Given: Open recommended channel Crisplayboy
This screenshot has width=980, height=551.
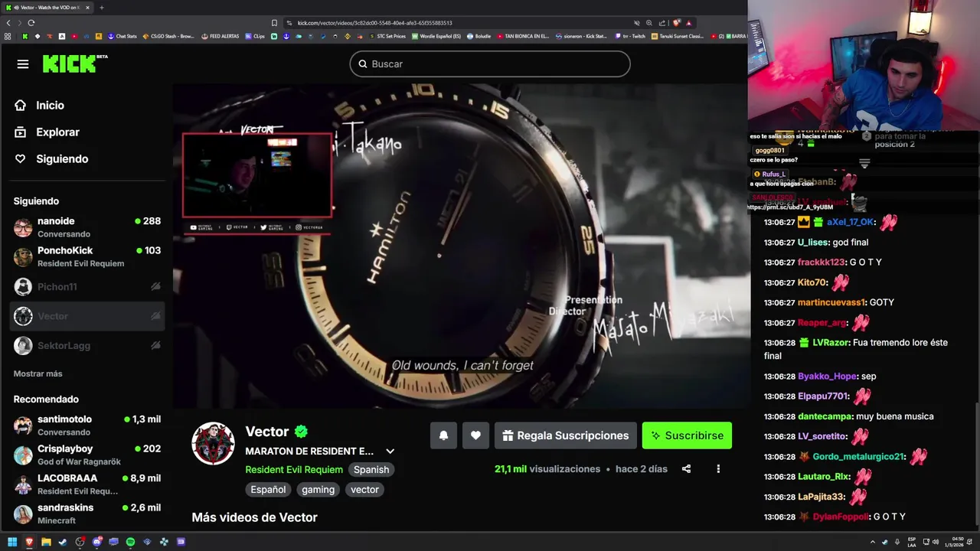Looking at the screenshot, I should (87, 455).
